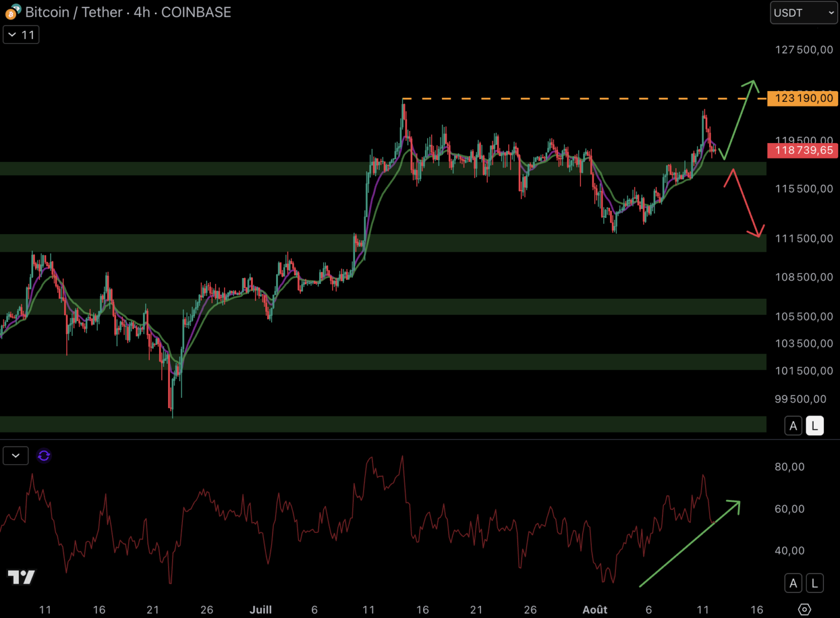Select the green trend arrow on the oscillator pane
The height and width of the screenshot is (618, 840).
(x=689, y=544)
